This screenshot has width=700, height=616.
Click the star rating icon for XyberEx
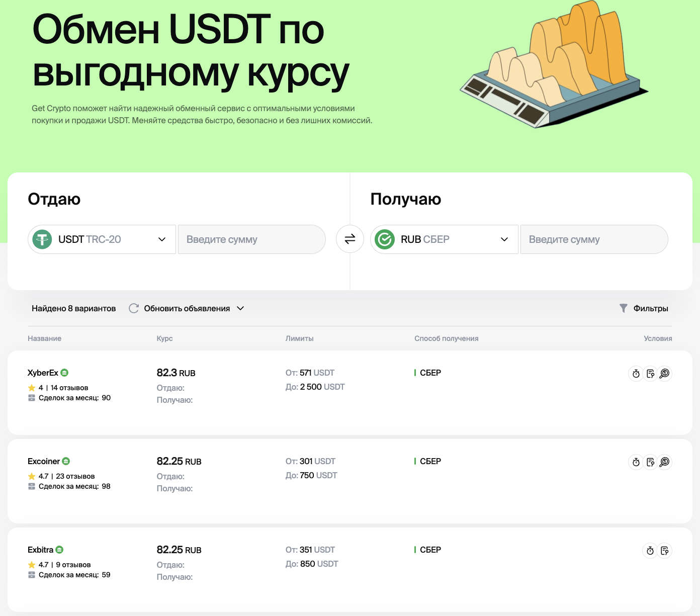32,388
